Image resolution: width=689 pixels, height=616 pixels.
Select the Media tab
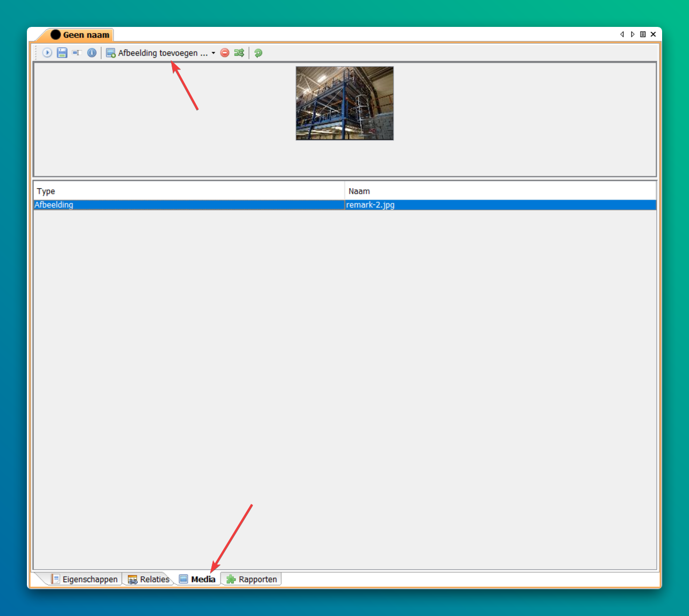click(197, 579)
